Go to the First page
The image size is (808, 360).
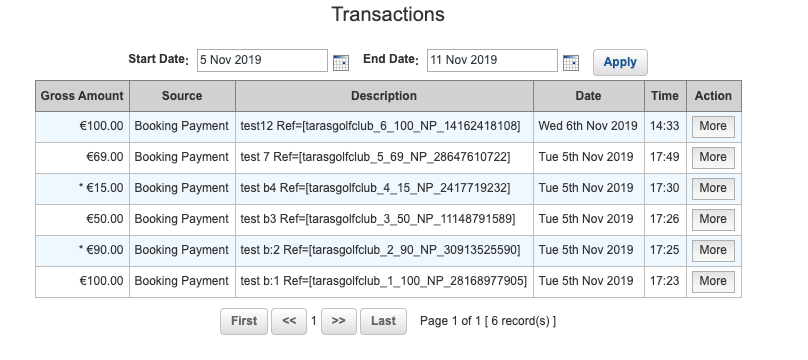click(244, 321)
